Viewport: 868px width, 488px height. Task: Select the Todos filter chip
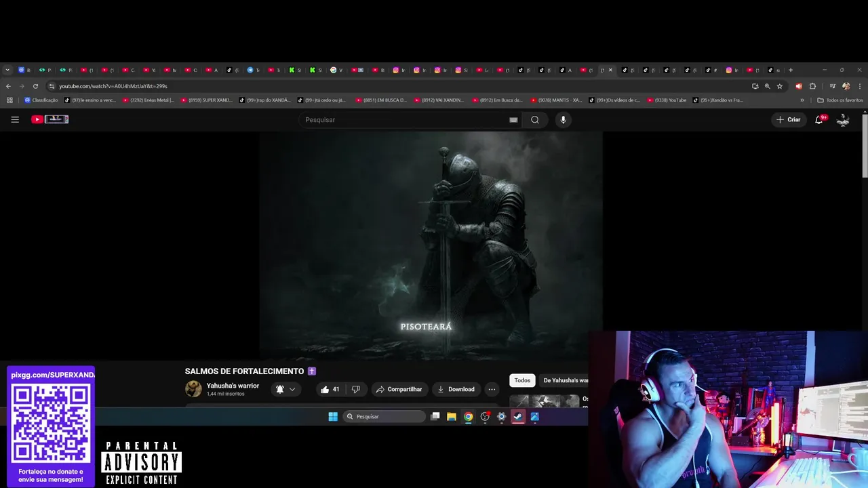pos(522,380)
